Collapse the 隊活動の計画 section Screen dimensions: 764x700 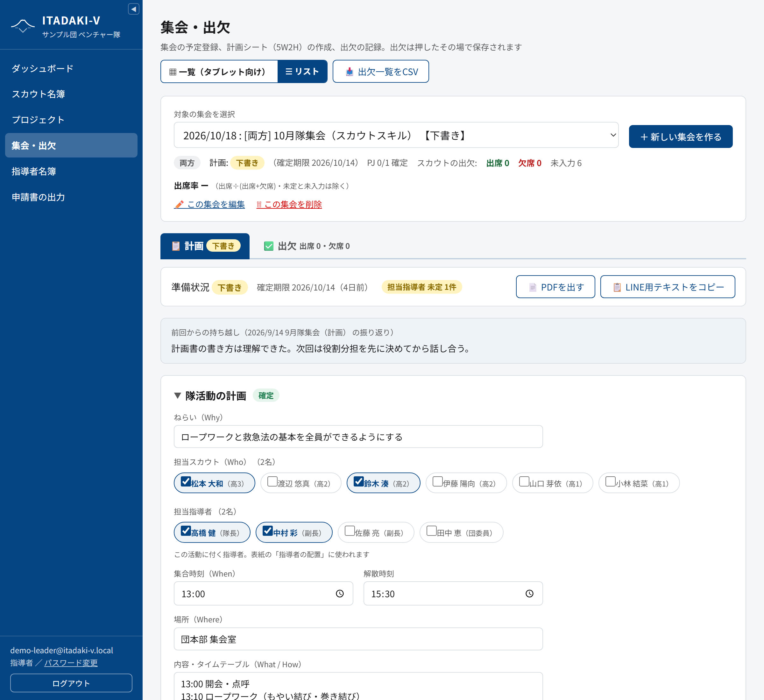(x=177, y=395)
